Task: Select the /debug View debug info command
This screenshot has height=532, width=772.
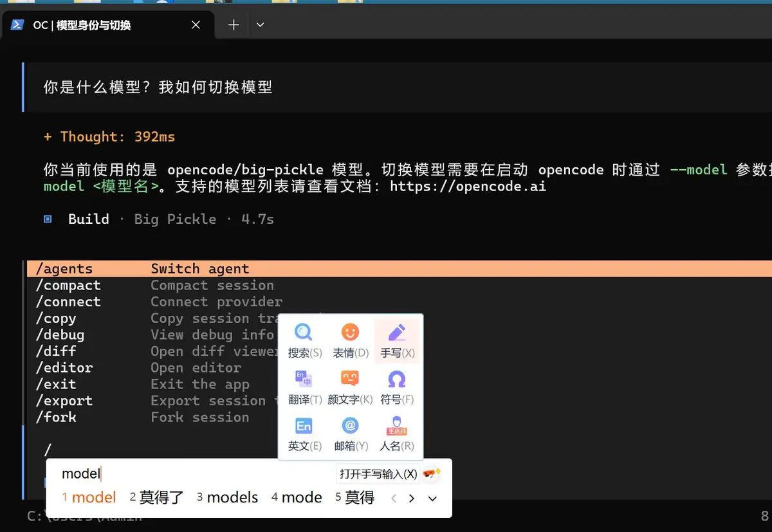Action: [154, 335]
